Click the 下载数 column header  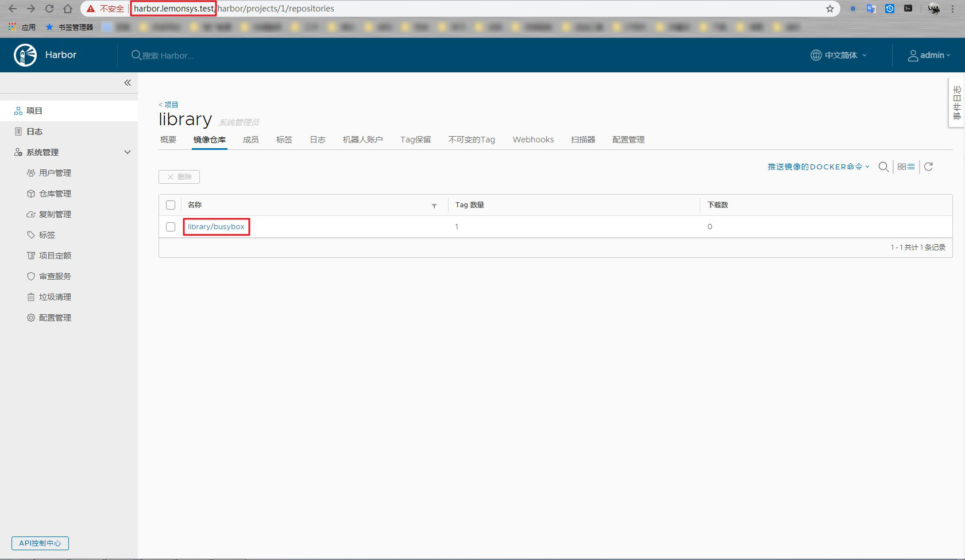tap(718, 205)
